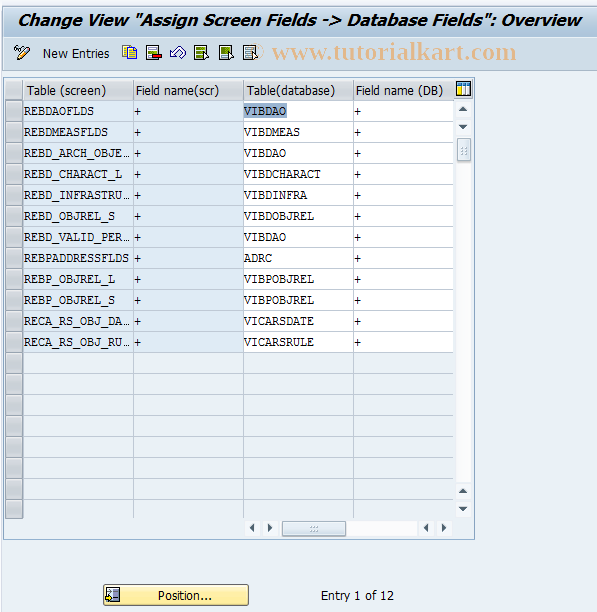Image resolution: width=597 pixels, height=612 pixels.
Task: Click left arrow near right end of horizontal scrollbar
Action: [426, 528]
